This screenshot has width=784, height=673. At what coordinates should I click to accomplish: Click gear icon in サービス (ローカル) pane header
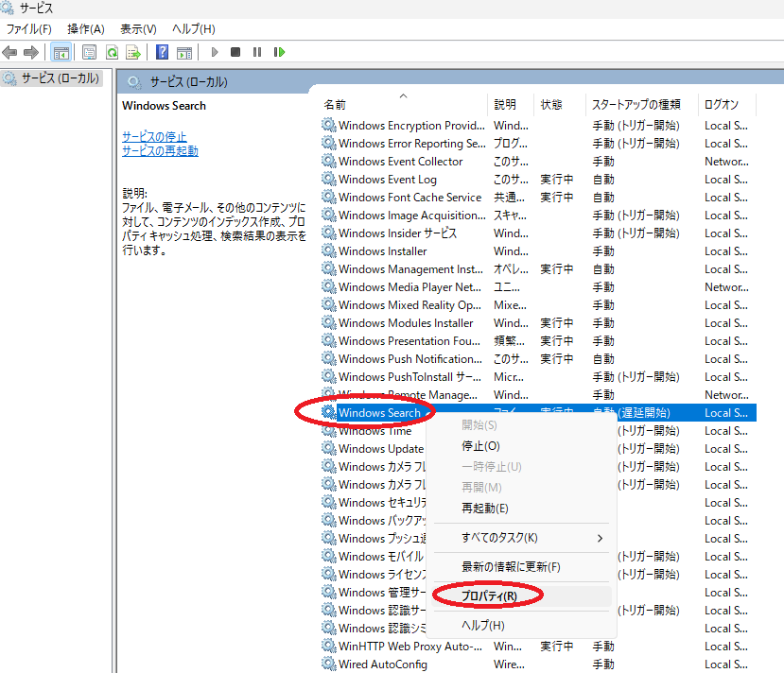(134, 82)
